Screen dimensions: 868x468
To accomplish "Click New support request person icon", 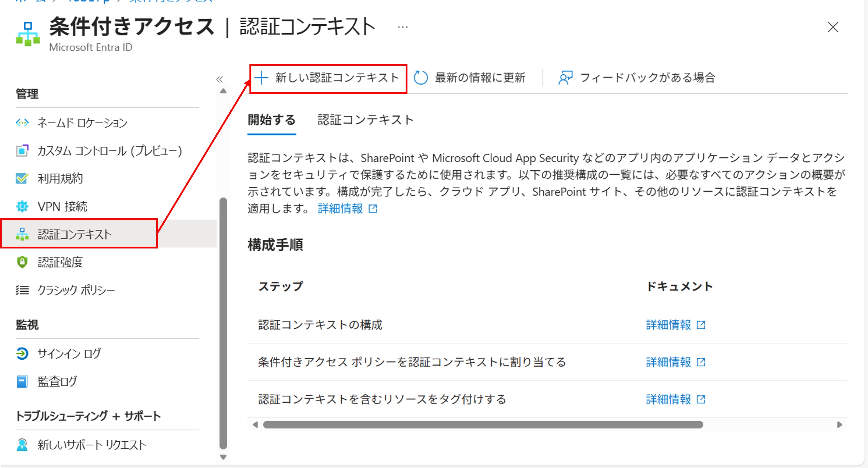I will tap(22, 445).
